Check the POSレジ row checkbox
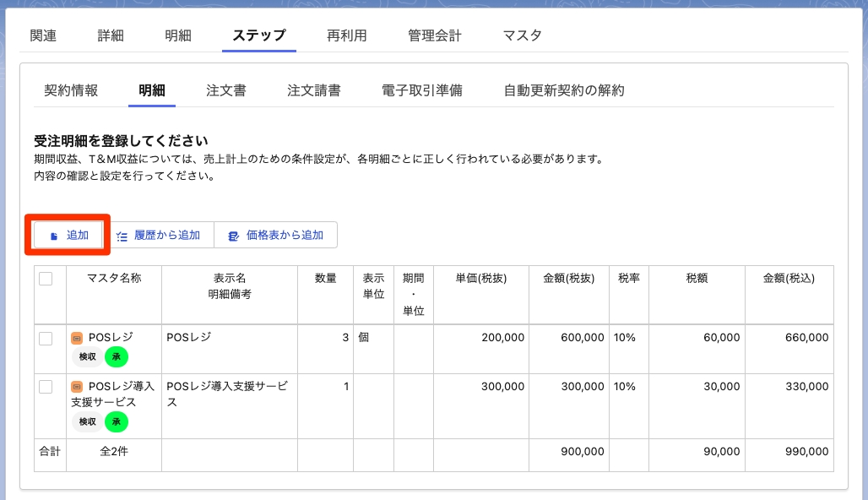Viewport: 868px width, 500px height. 46,339
